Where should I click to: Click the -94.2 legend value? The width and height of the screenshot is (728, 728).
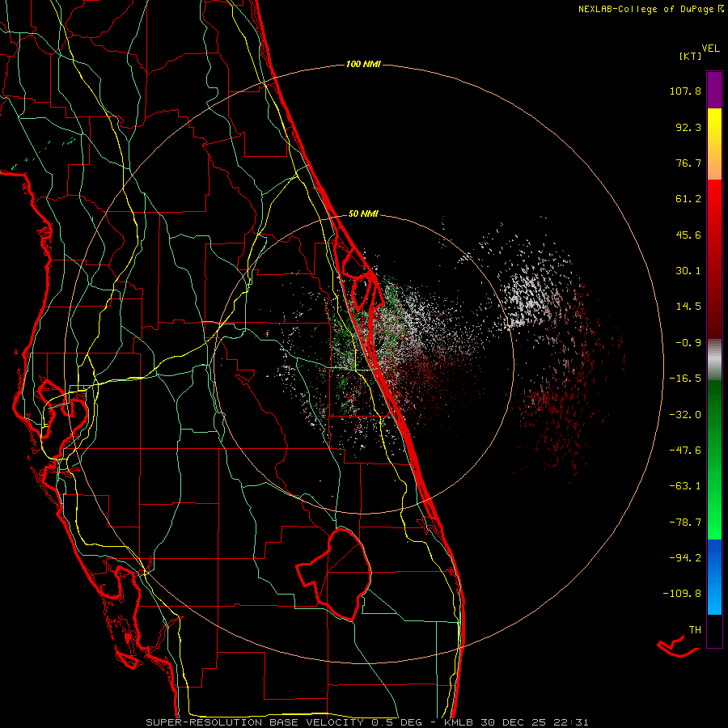tap(685, 557)
